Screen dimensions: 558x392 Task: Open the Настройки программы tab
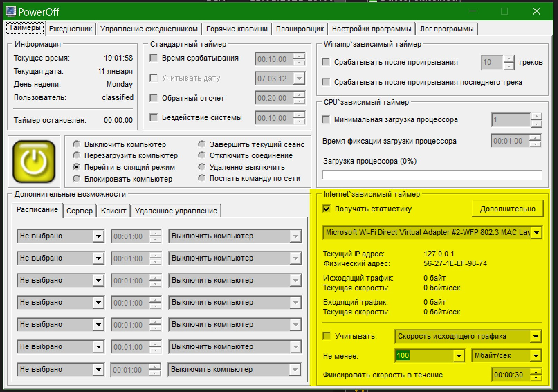[x=372, y=29]
